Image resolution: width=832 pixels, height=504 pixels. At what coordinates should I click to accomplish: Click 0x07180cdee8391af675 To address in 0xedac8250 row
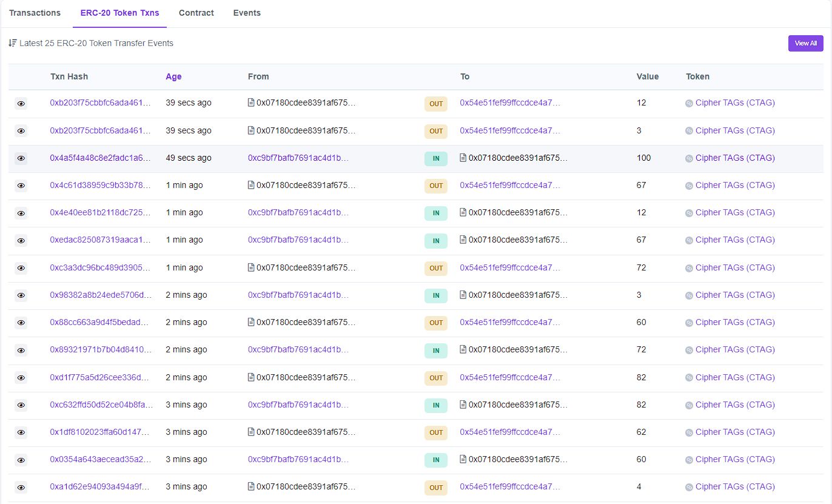[518, 240]
